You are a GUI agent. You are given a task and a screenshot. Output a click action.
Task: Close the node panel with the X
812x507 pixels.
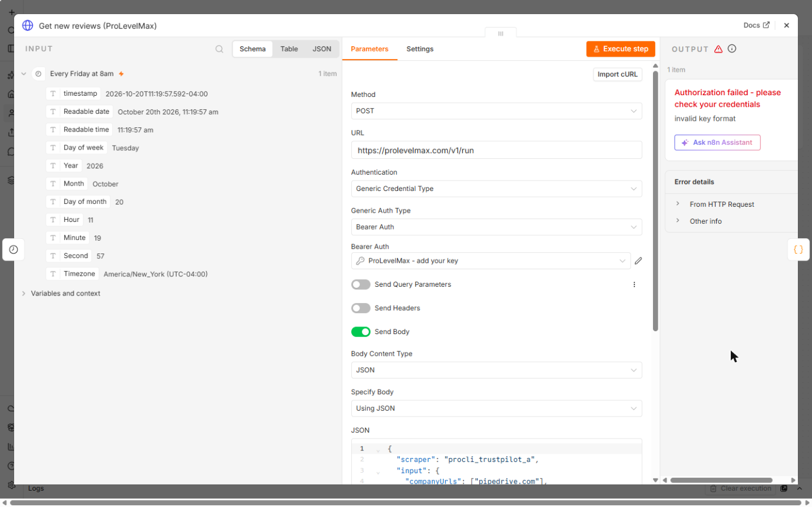tap(787, 26)
